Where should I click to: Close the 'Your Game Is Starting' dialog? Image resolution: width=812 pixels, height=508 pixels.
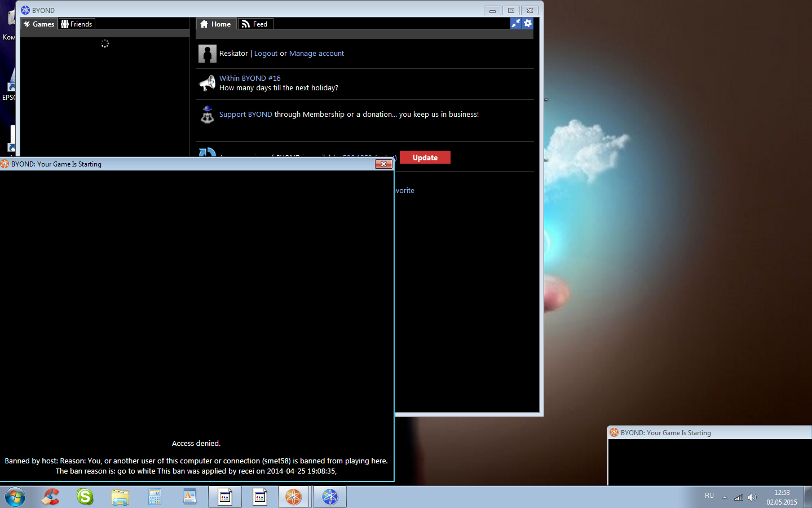coord(383,164)
